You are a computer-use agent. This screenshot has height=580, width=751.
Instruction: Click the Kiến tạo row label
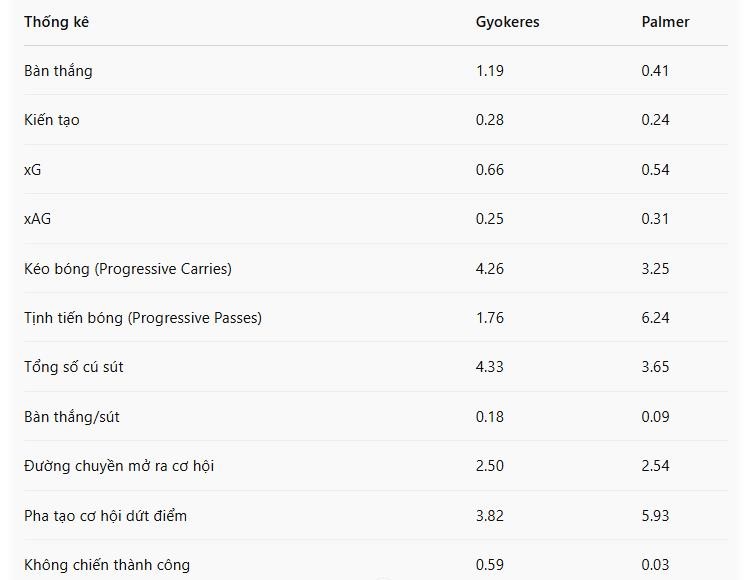52,120
